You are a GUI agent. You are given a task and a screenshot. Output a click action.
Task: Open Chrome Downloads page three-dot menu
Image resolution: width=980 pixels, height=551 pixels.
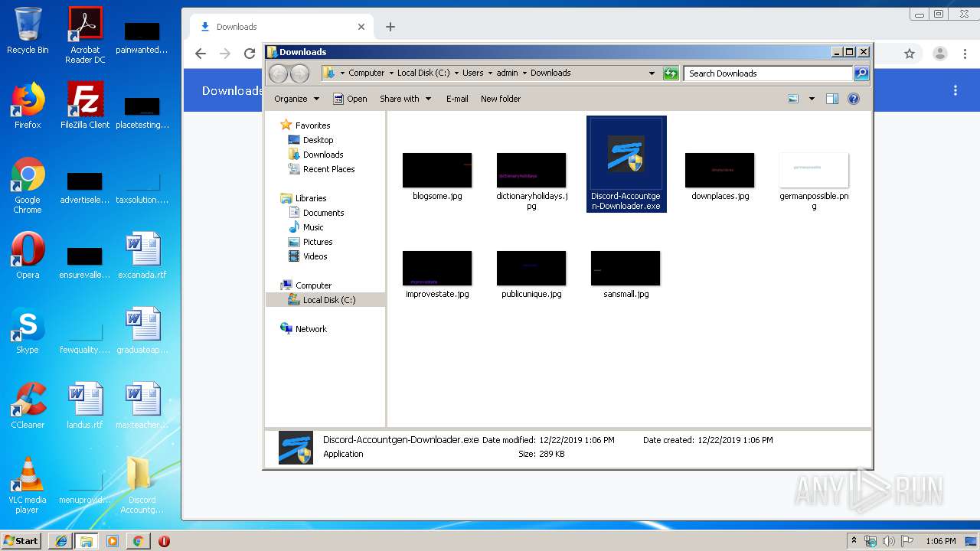955,90
